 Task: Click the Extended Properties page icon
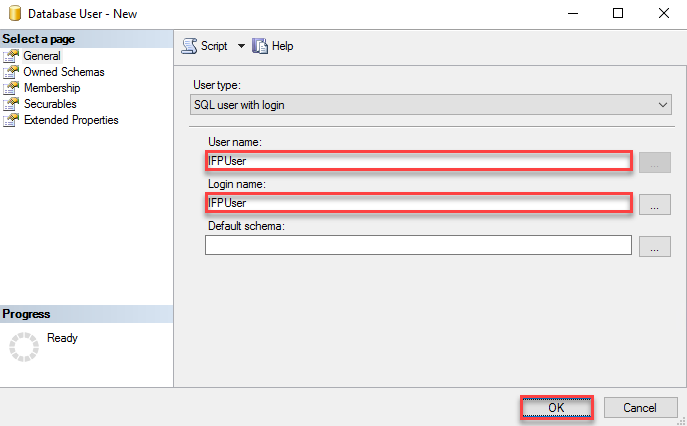pos(11,120)
